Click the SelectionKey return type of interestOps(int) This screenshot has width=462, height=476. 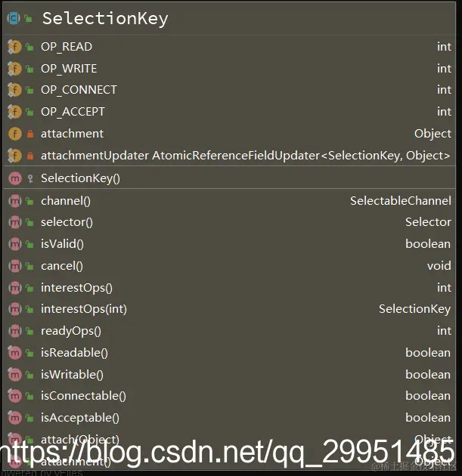coord(414,309)
